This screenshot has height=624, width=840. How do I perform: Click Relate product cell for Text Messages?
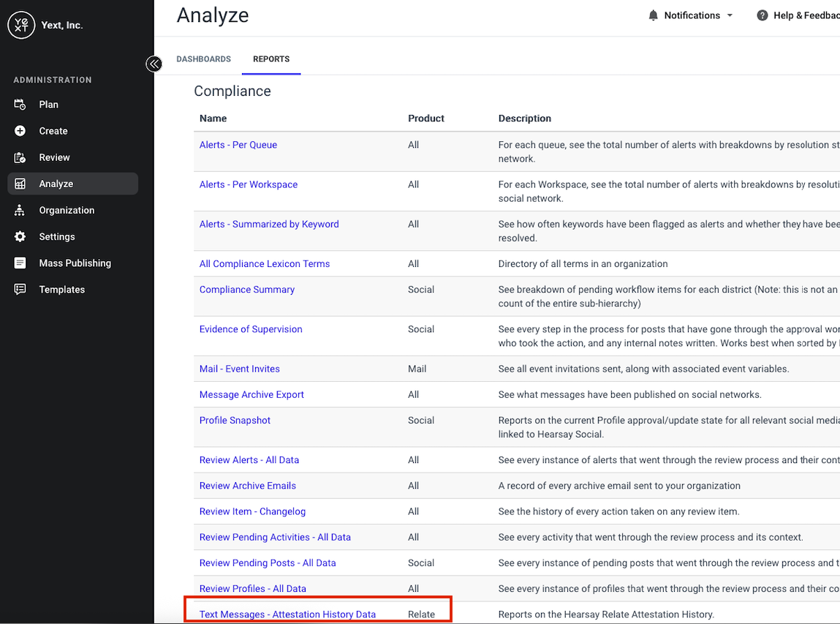[x=421, y=614]
